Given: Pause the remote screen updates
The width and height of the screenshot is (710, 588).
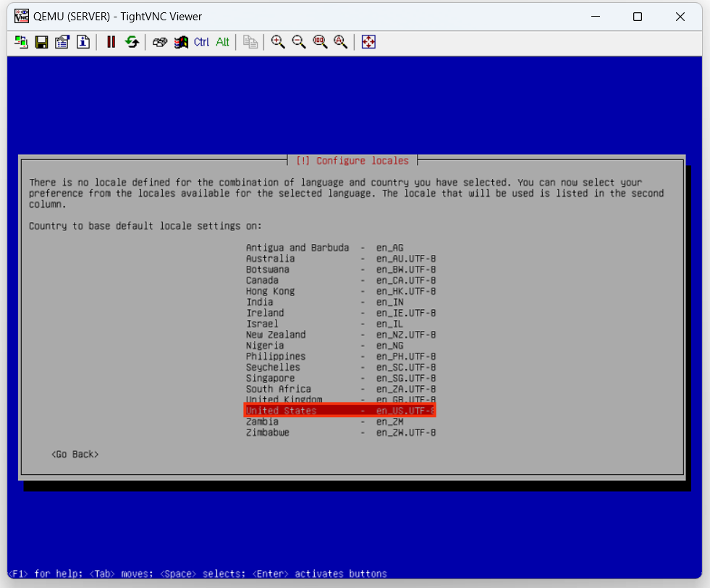Looking at the screenshot, I should (111, 42).
